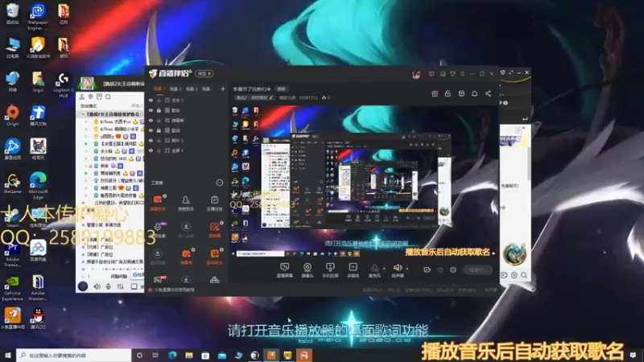Click the speaker icon at the channel window bottom
Viewport: 644px width, 362px height.
pyautogui.click(x=97, y=286)
